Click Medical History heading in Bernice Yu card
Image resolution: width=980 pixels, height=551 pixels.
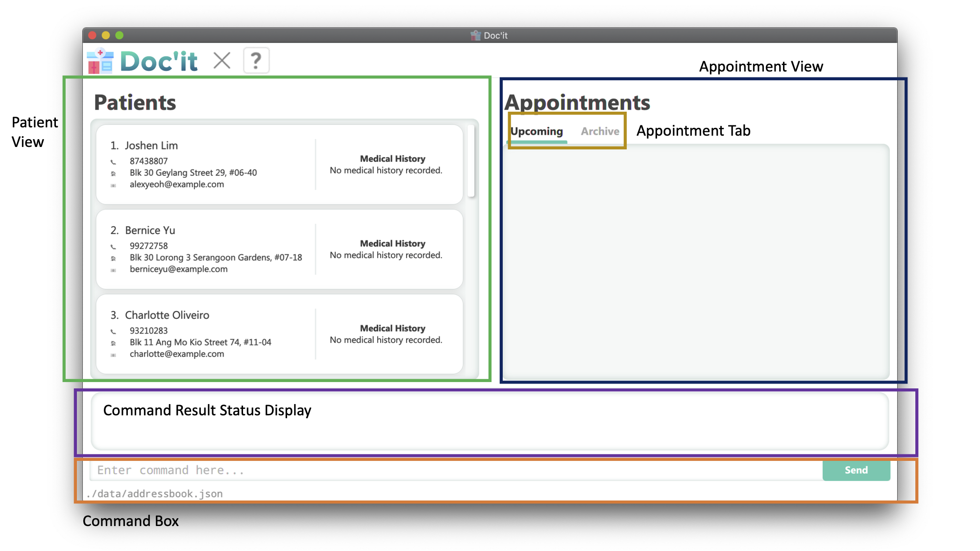coord(392,243)
